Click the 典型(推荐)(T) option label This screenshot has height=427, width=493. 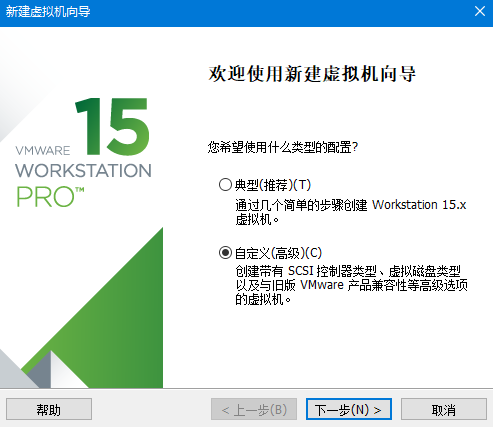pos(273,185)
